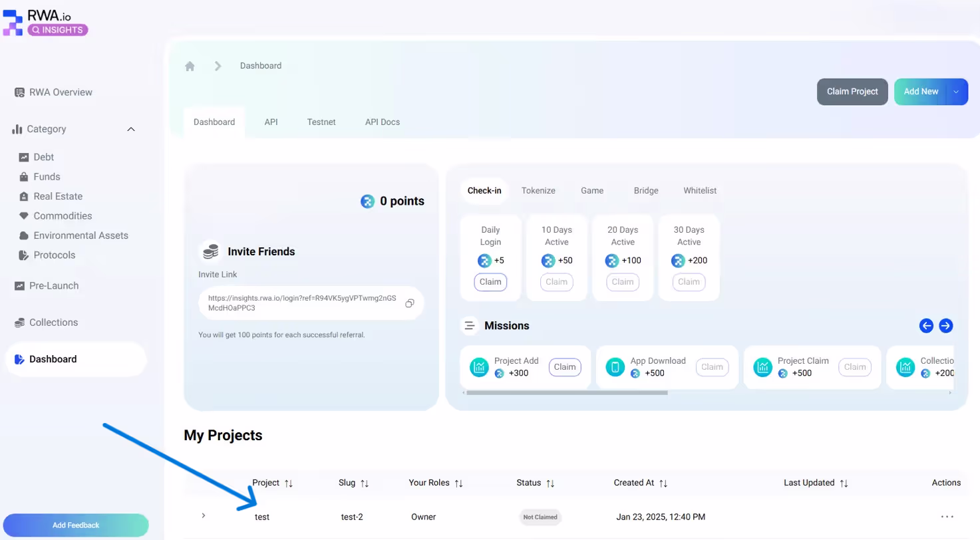Click the Not Claimed status badge
Image resolution: width=980 pixels, height=540 pixels.
[x=540, y=517]
